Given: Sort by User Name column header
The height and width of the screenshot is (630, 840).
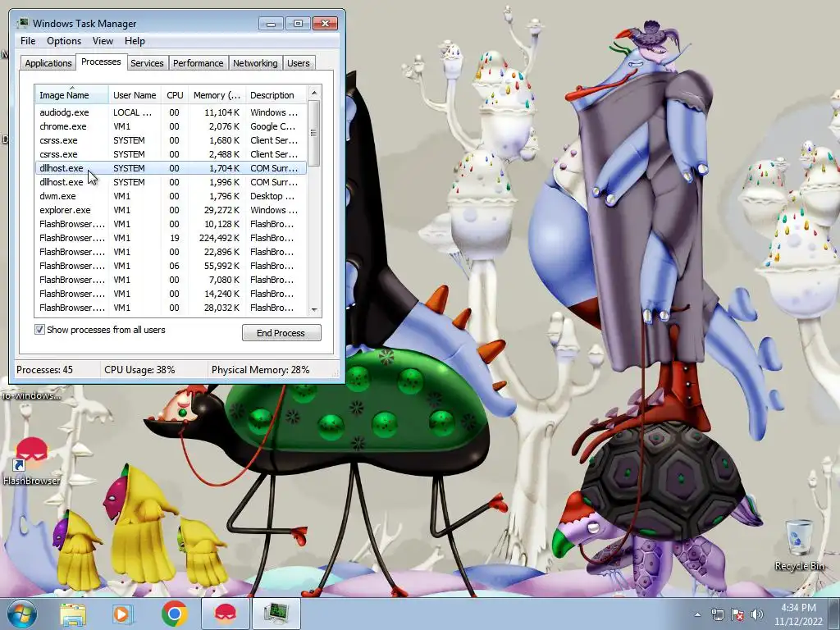Looking at the screenshot, I should click(135, 95).
